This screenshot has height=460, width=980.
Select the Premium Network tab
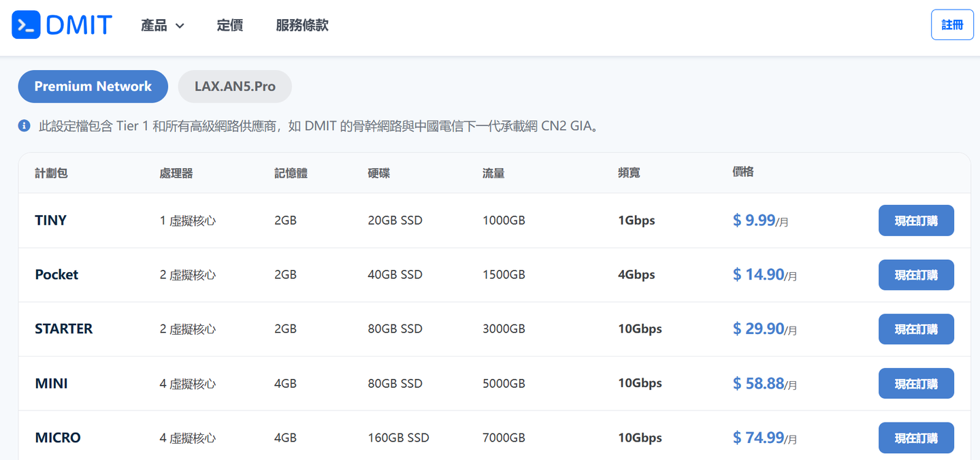(x=93, y=86)
